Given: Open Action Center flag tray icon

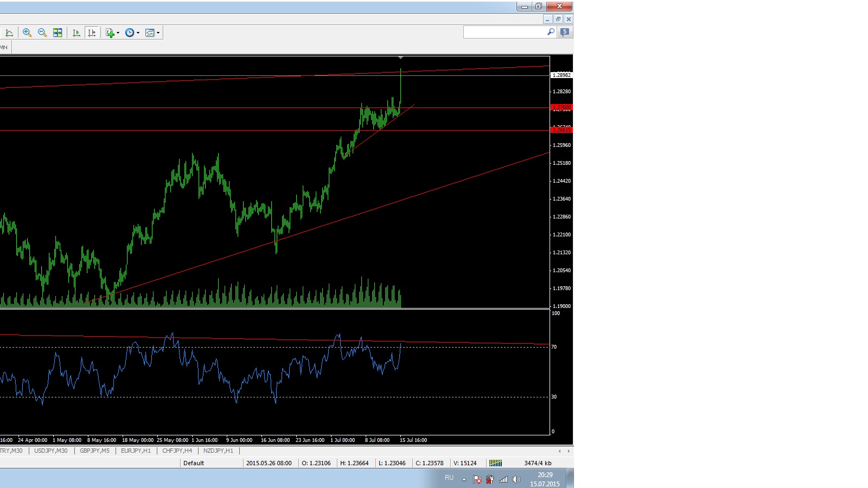Looking at the screenshot, I should coord(477,479).
